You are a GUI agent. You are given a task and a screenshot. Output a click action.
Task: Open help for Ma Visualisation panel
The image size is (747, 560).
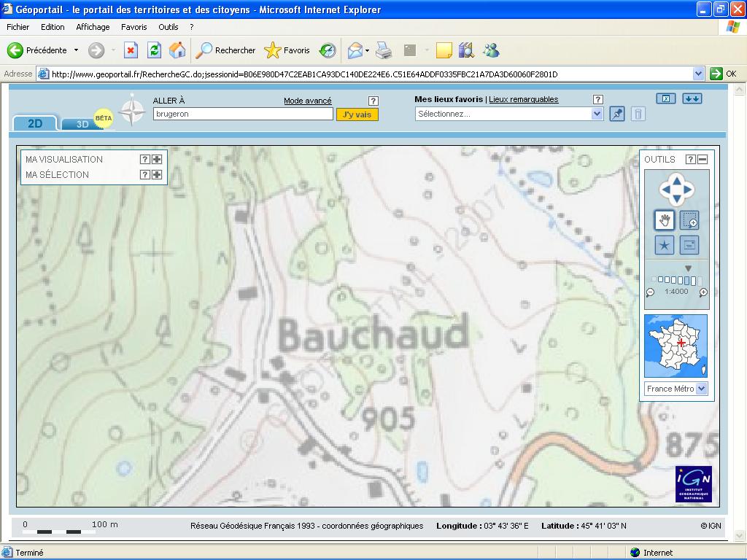point(144,160)
